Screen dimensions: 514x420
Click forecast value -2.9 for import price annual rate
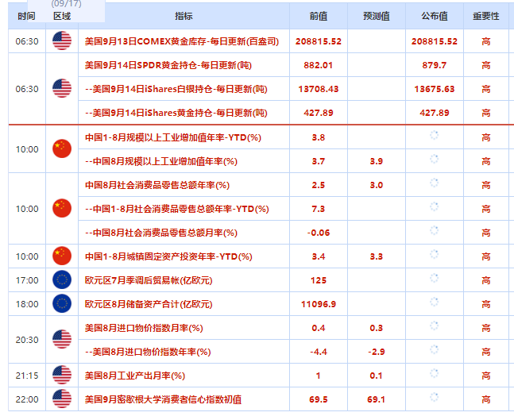[x=377, y=352]
